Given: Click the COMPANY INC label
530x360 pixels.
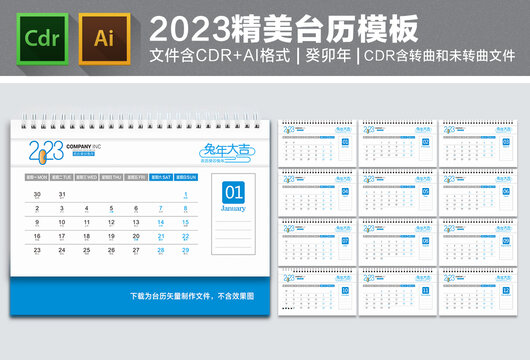Looking at the screenshot, I should coord(83,146).
